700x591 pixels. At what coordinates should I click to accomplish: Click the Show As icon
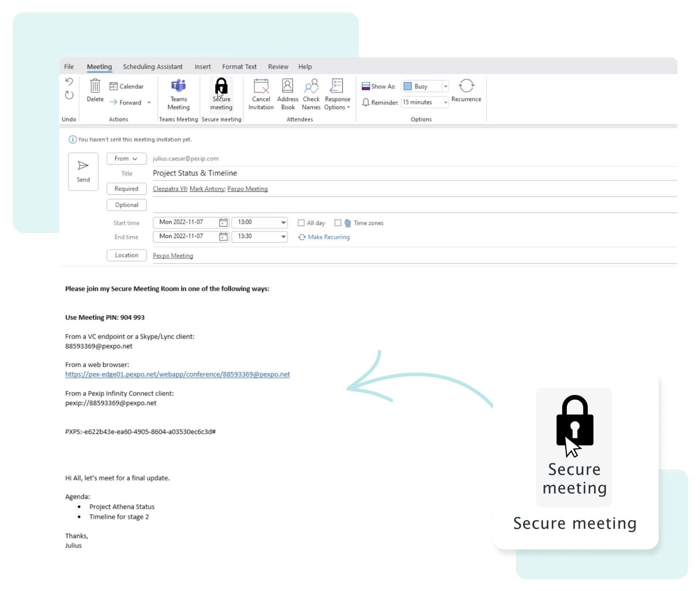(x=366, y=86)
